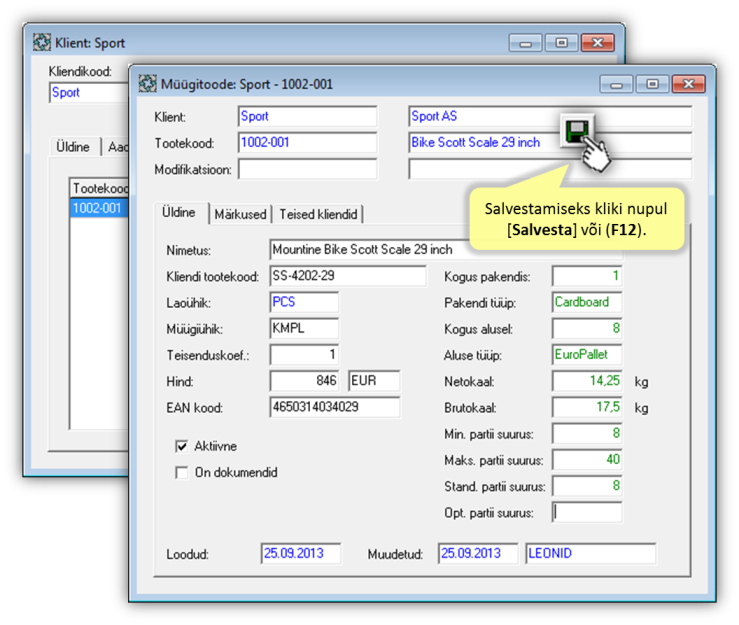
Task: Click the EAN kood field
Action: 335,407
